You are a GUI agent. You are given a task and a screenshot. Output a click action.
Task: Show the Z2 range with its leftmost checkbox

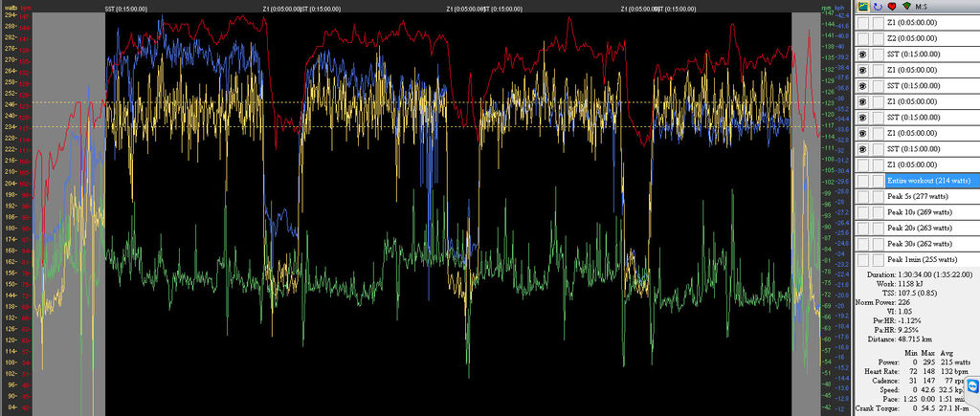(x=863, y=38)
